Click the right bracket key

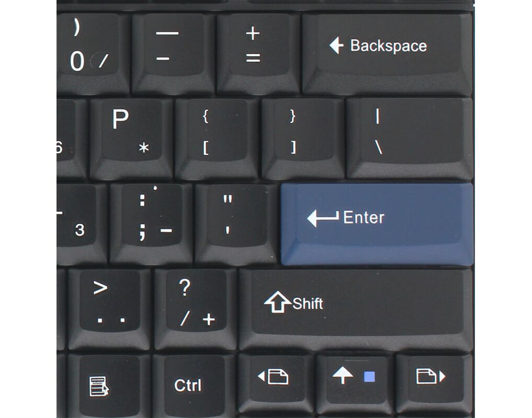tap(303, 139)
